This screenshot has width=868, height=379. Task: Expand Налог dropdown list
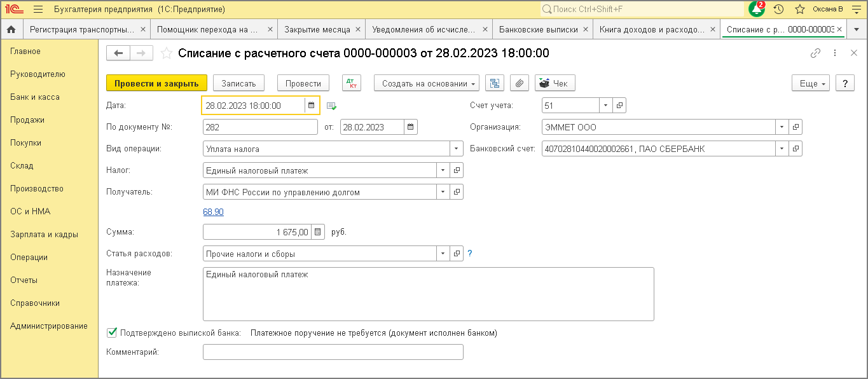point(444,170)
